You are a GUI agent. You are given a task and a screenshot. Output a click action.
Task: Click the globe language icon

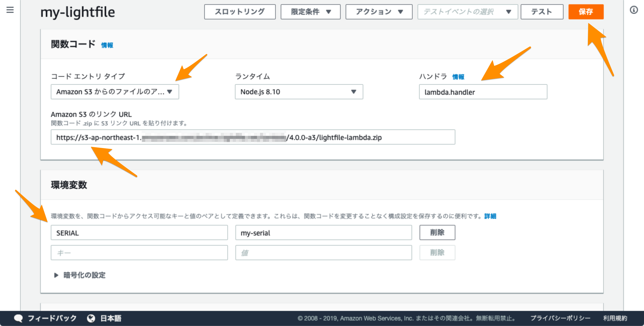point(91,318)
